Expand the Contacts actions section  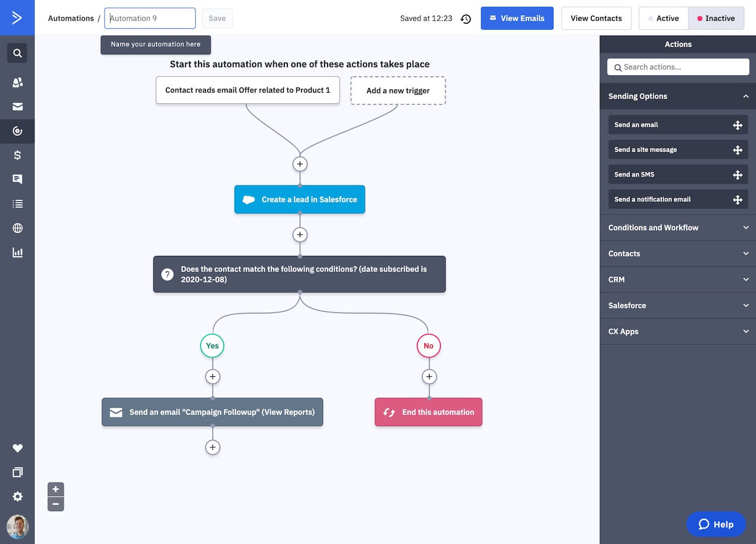pos(678,253)
